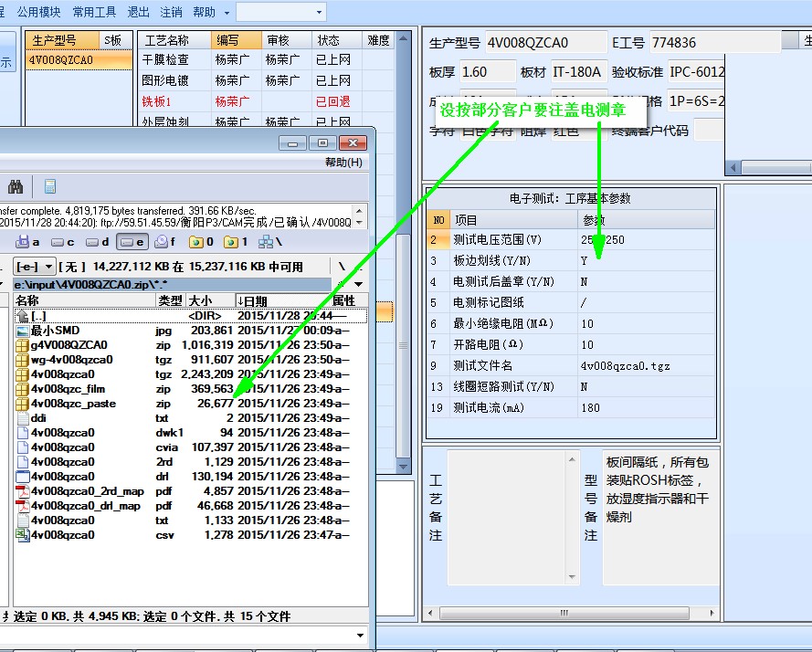
Task: Click the 注销 menu item
Action: (171, 12)
